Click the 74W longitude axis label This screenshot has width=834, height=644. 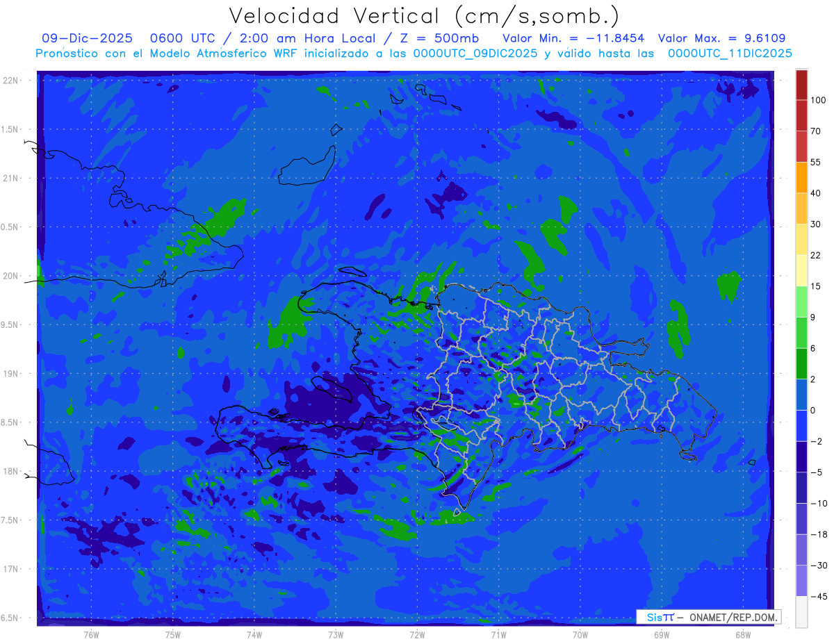254,634
